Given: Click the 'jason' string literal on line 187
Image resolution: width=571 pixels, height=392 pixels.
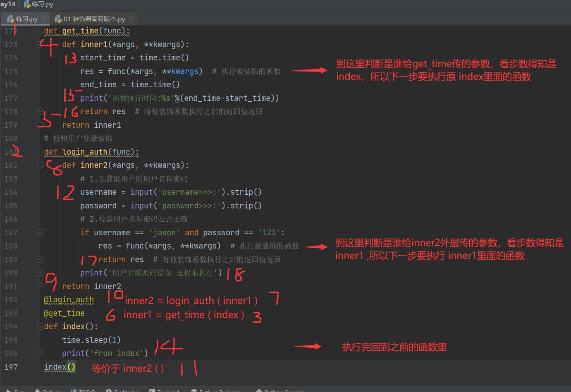Looking at the screenshot, I should pyautogui.click(x=164, y=232).
